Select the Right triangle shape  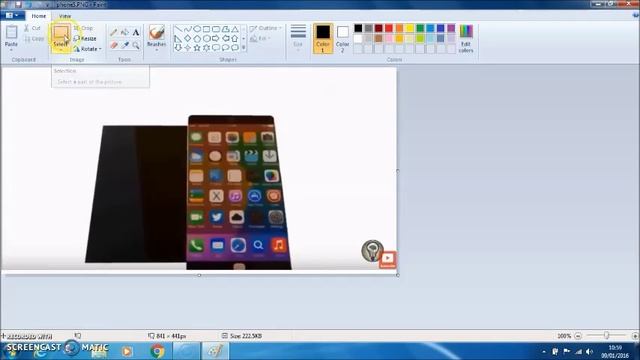(178, 38)
